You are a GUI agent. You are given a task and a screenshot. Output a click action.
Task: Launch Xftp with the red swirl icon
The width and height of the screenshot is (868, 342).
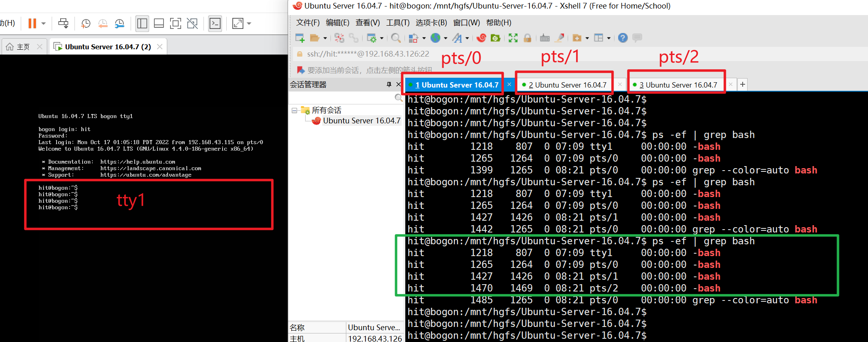coord(481,38)
